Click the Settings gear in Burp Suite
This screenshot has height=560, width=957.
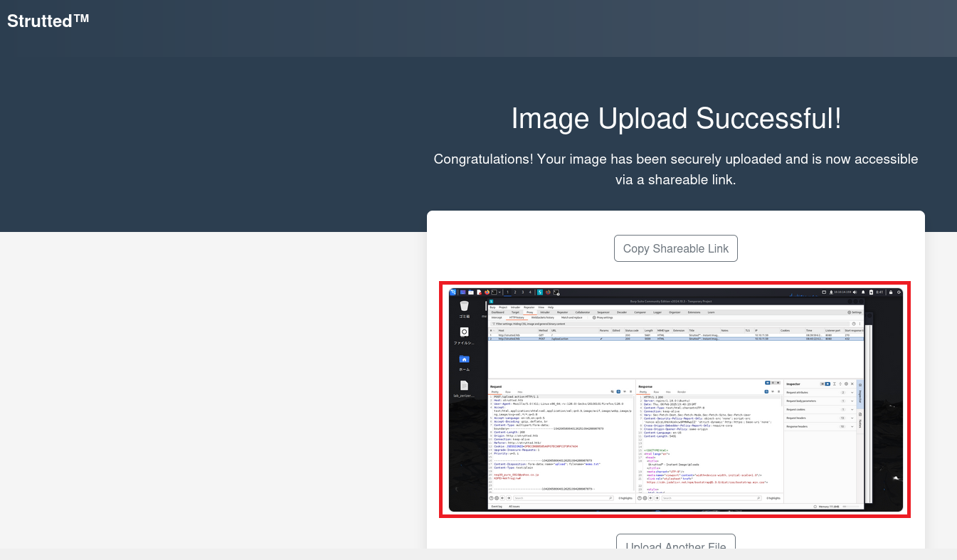855,312
